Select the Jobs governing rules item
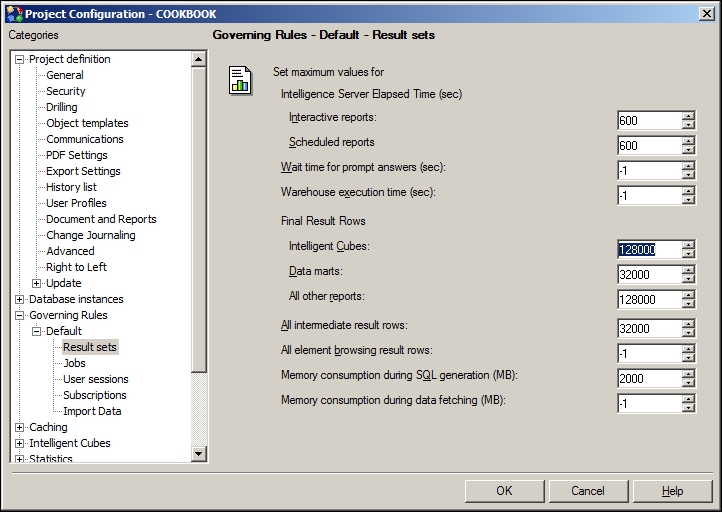722x512 pixels. (x=74, y=363)
